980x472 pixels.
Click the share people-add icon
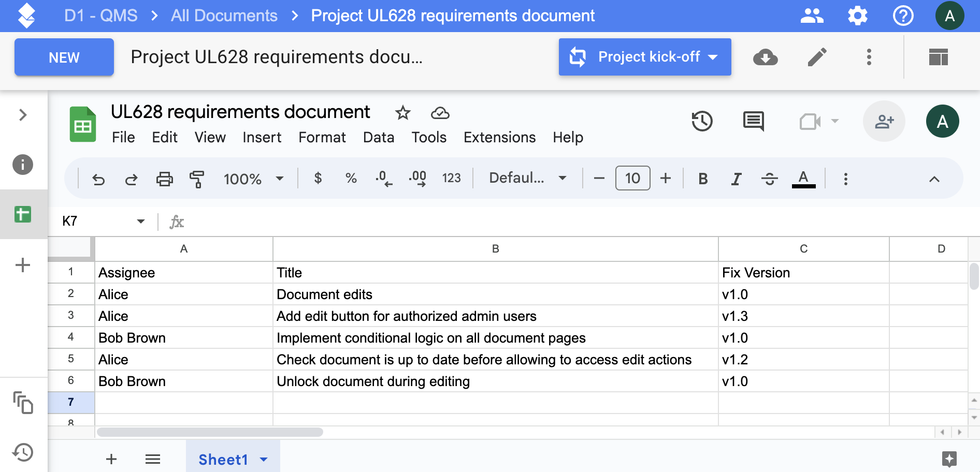pyautogui.click(x=884, y=122)
